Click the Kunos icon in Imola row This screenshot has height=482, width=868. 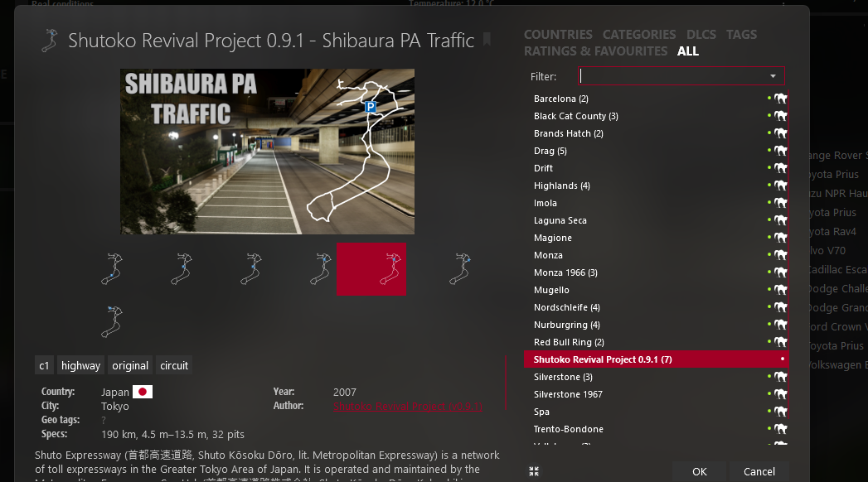pyautogui.click(x=780, y=203)
